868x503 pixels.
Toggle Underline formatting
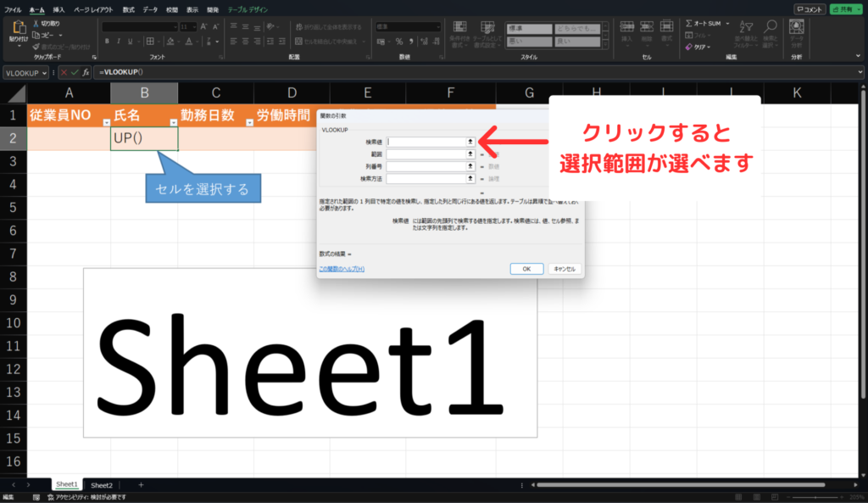pyautogui.click(x=130, y=41)
